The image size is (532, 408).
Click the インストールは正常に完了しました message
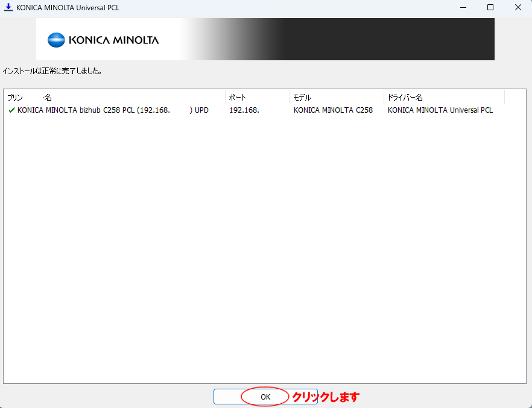(52, 71)
